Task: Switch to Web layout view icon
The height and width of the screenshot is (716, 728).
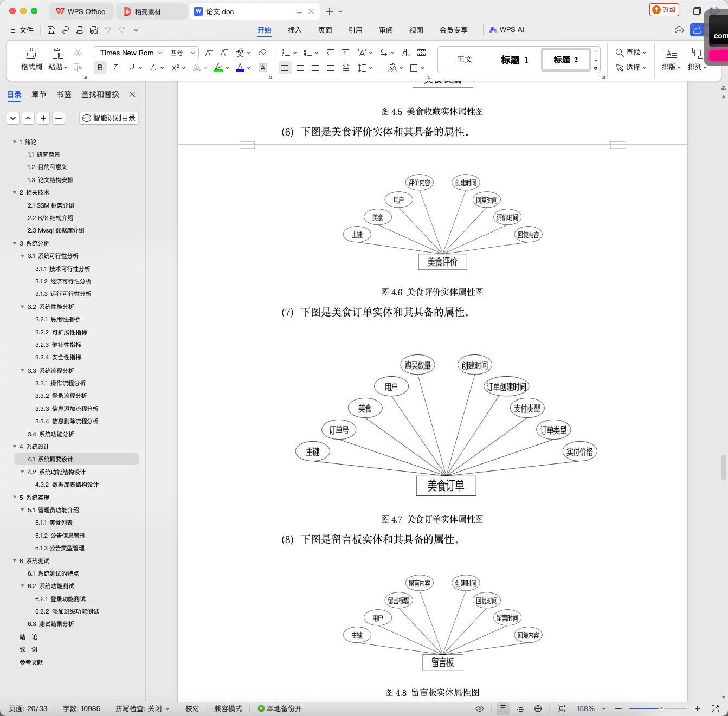Action: point(538,708)
